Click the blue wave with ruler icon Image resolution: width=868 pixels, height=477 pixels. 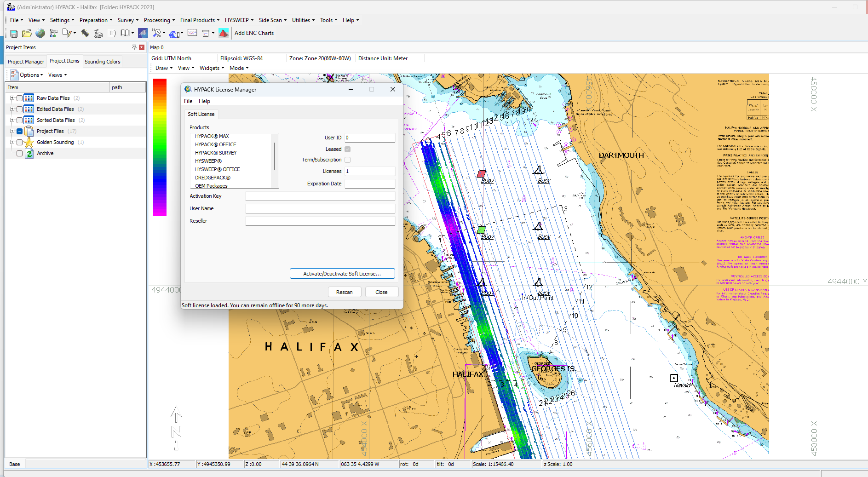174,34
